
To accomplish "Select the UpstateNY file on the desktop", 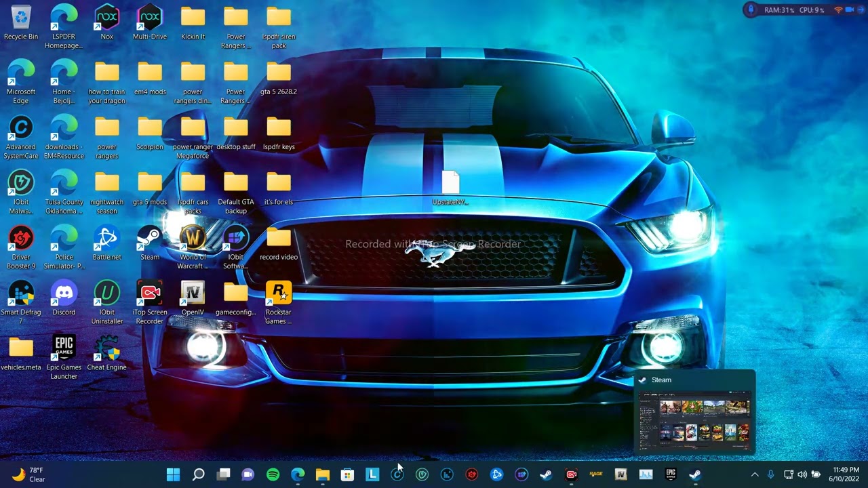I will coord(450,188).
